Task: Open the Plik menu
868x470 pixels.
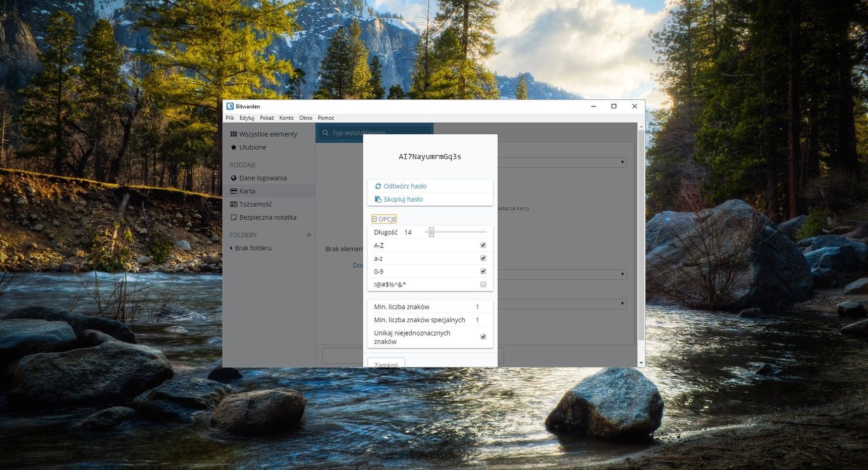Action: point(230,118)
